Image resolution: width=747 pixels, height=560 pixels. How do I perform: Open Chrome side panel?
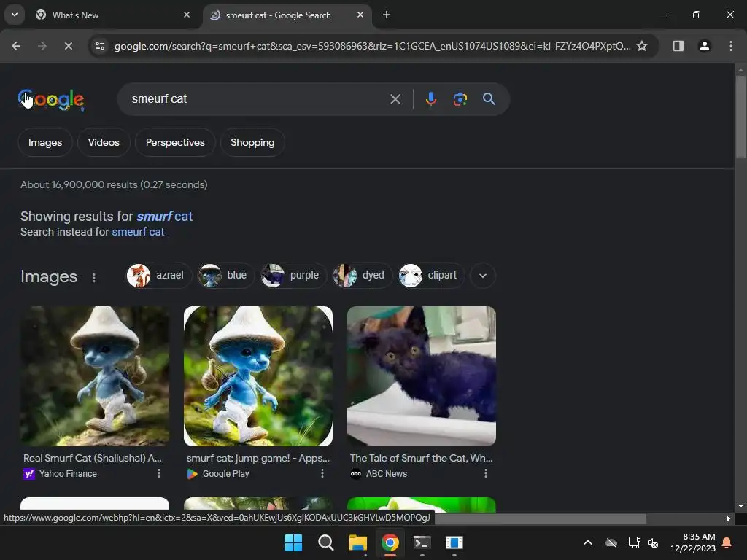coord(678,46)
